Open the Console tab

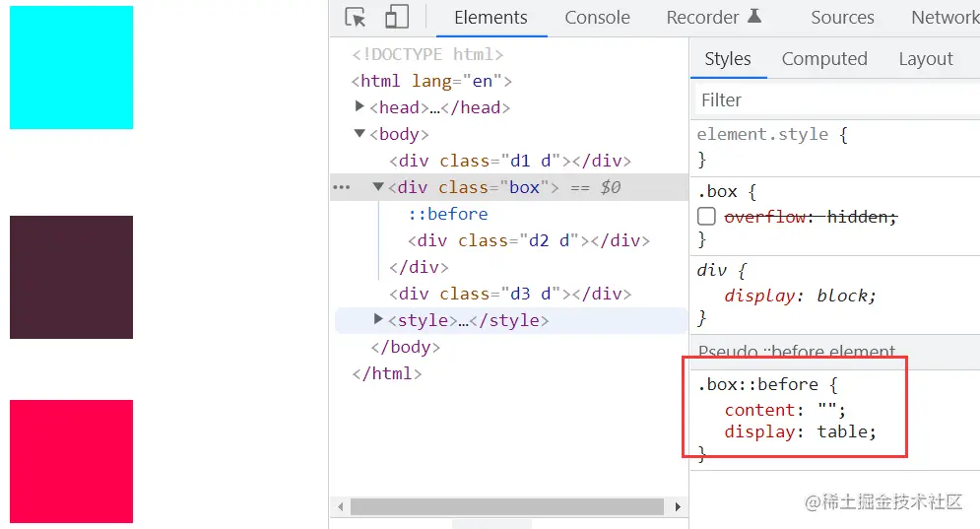(597, 18)
